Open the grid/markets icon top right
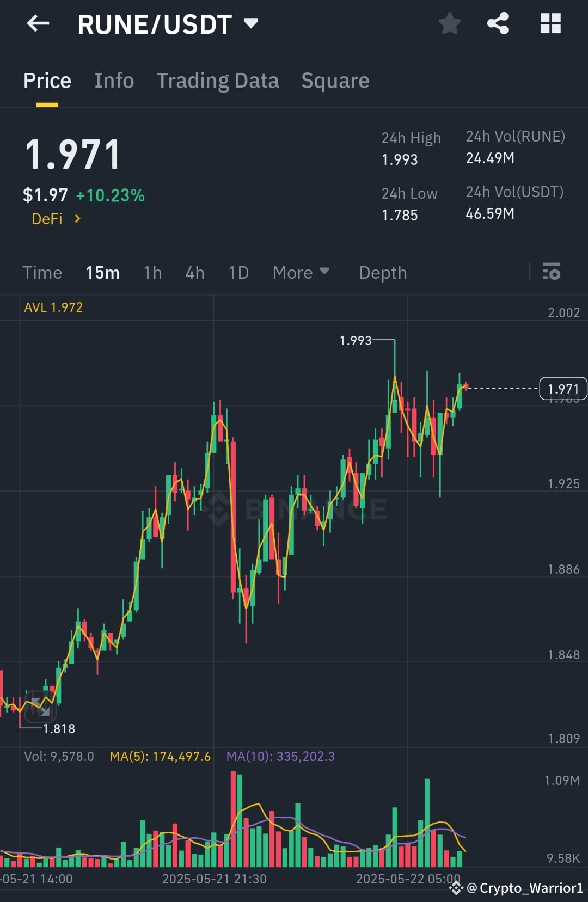Viewport: 588px width, 902px height. click(x=550, y=23)
